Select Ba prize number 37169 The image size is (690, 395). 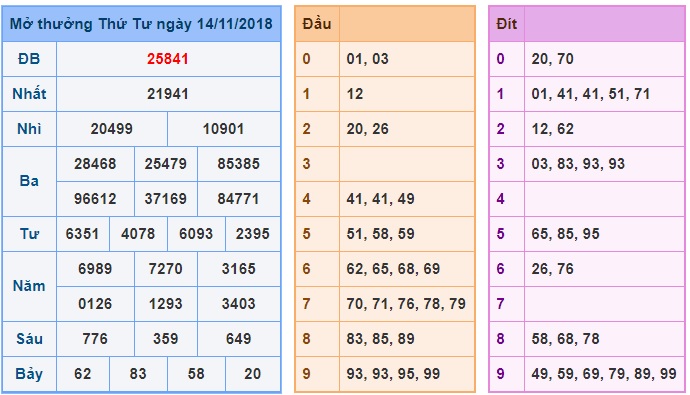coord(165,199)
